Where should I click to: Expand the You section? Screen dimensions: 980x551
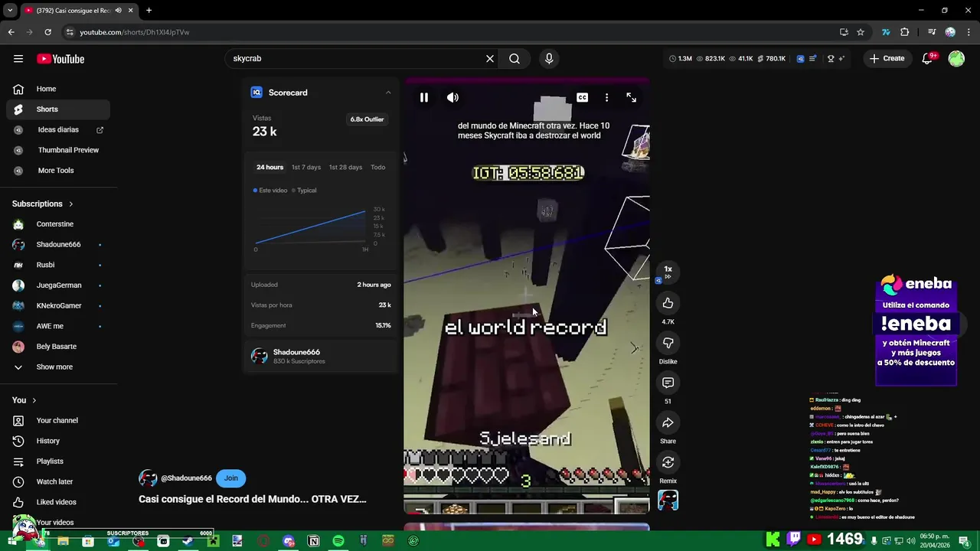click(x=24, y=400)
